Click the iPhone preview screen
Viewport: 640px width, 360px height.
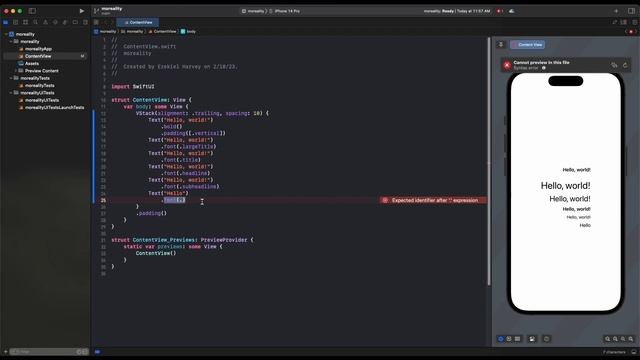coord(566,192)
